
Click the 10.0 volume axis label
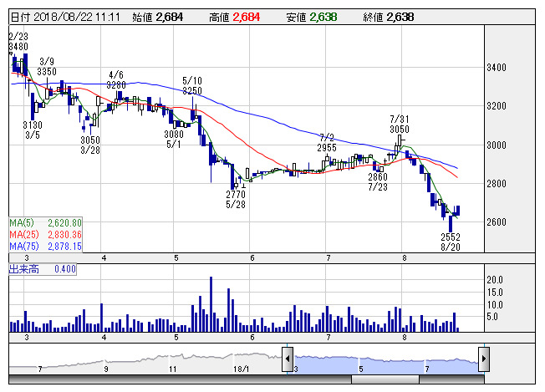pyautogui.click(x=495, y=305)
